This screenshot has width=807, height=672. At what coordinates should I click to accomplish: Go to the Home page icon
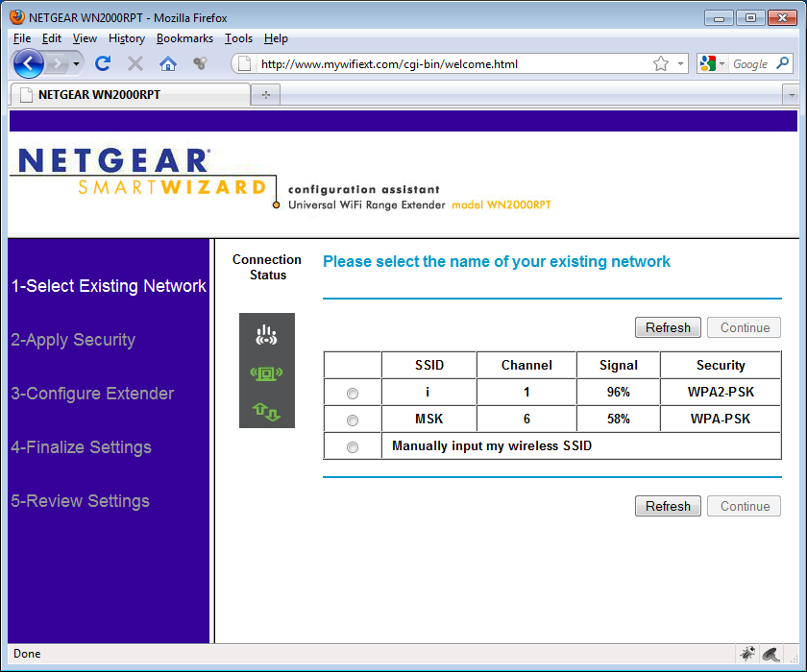[168, 63]
